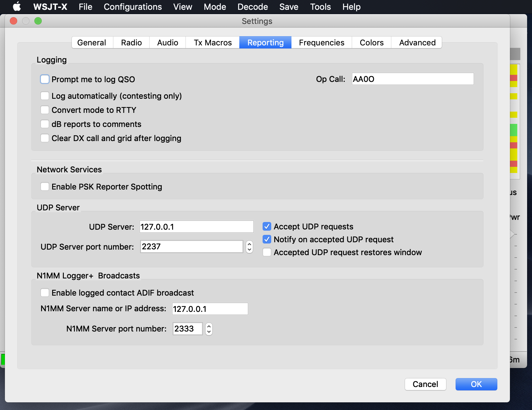Switch to the Colors tab
This screenshot has height=410, width=532.
(x=372, y=43)
